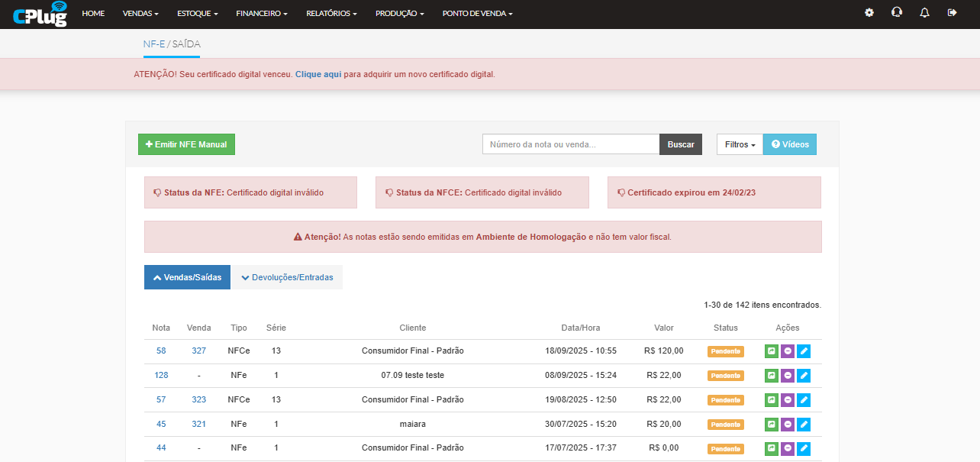Open support via the headset icon
Screen dimensions: 980x462
tap(897, 13)
